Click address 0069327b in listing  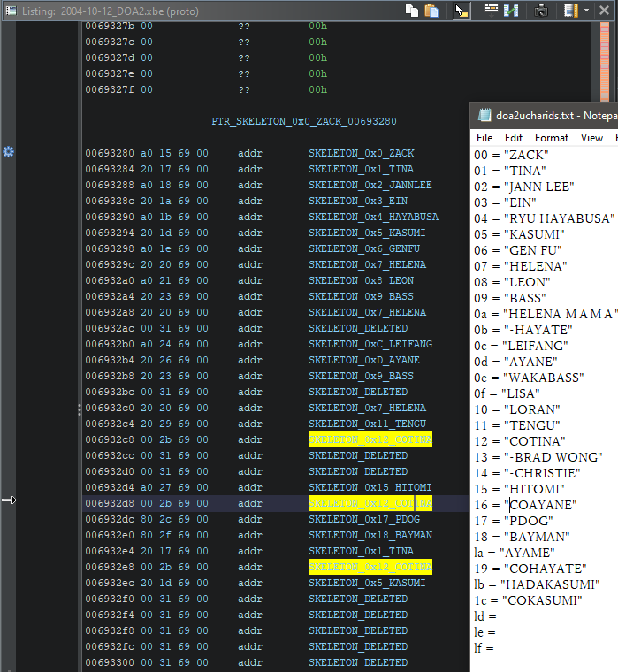pyautogui.click(x=110, y=26)
